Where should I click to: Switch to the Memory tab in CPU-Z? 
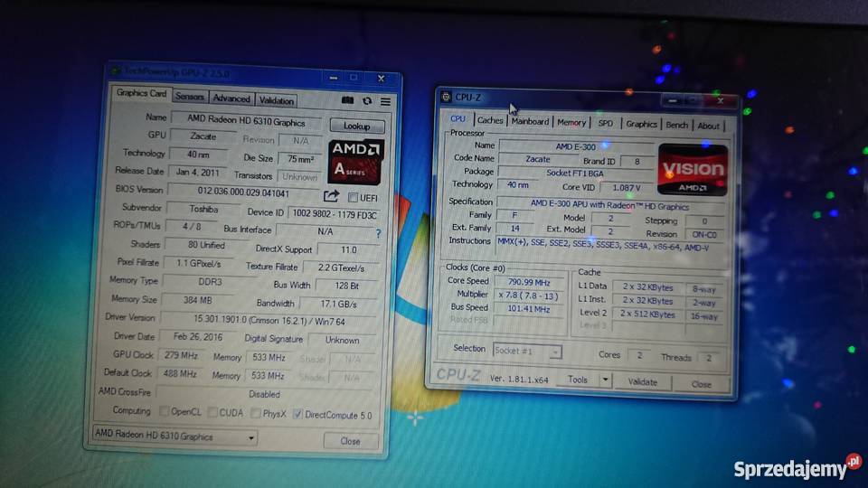click(x=571, y=122)
